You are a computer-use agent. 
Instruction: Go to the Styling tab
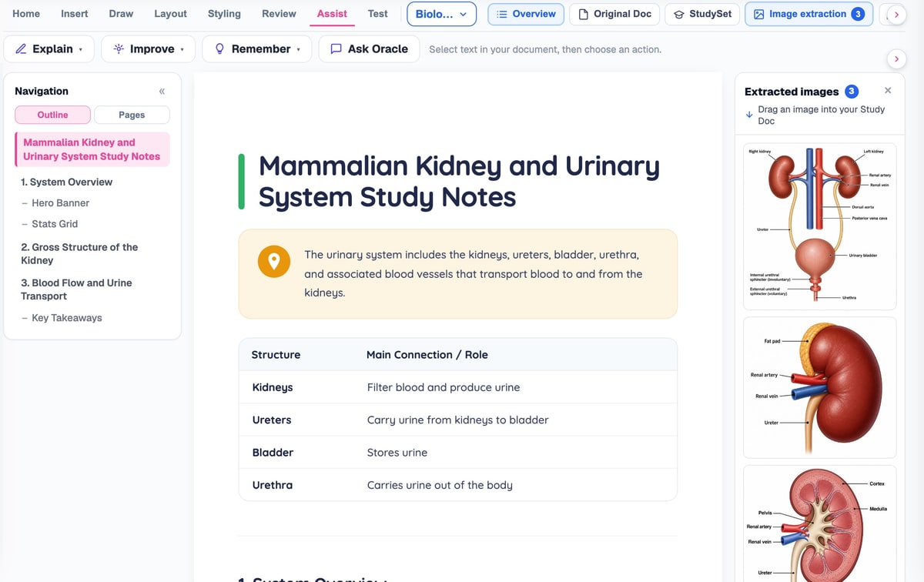(224, 14)
